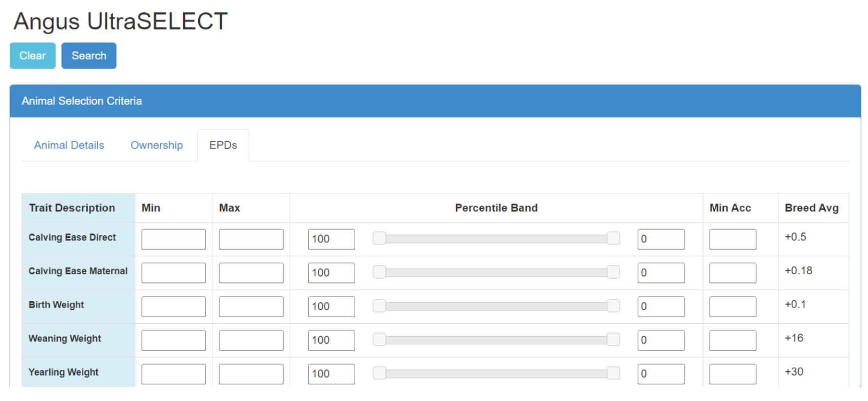Image resolution: width=868 pixels, height=401 pixels.
Task: Focus Calving Ease Maternal Min Acc field
Action: [732, 273]
